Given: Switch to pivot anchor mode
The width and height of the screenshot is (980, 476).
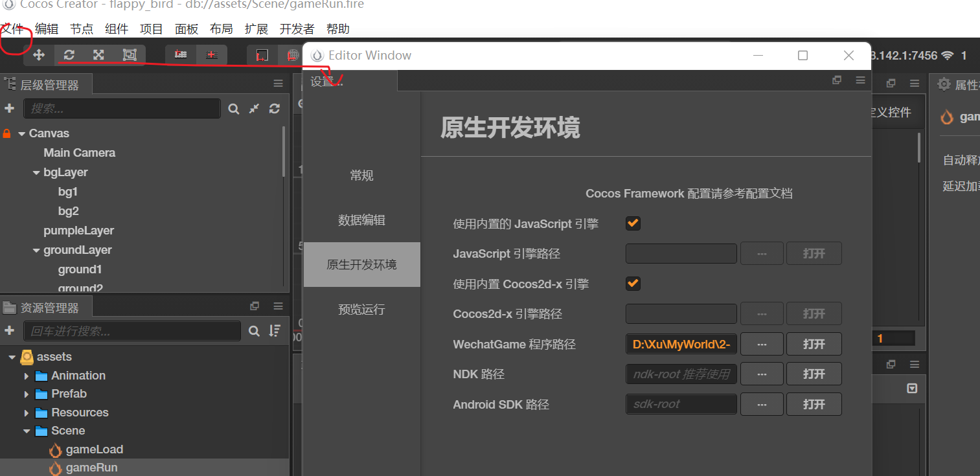Looking at the screenshot, I should [x=181, y=55].
